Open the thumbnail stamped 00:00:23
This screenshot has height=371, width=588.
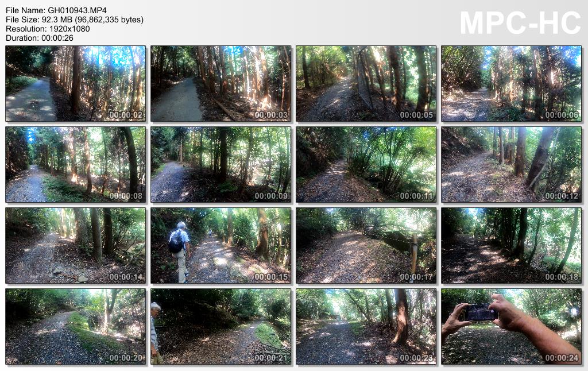[x=366, y=326]
